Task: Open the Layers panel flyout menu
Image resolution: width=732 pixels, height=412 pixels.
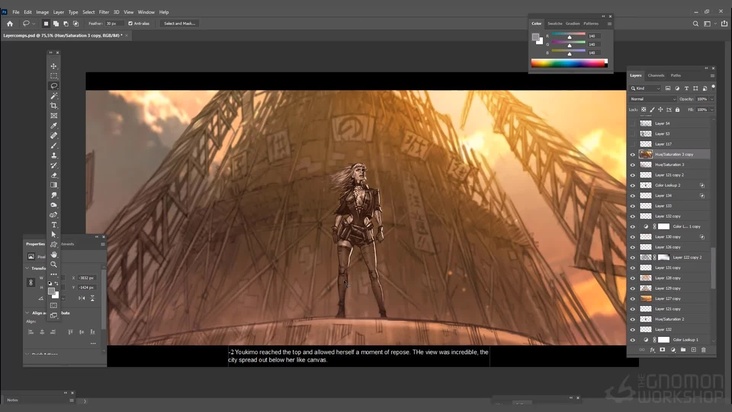Action: [712, 76]
